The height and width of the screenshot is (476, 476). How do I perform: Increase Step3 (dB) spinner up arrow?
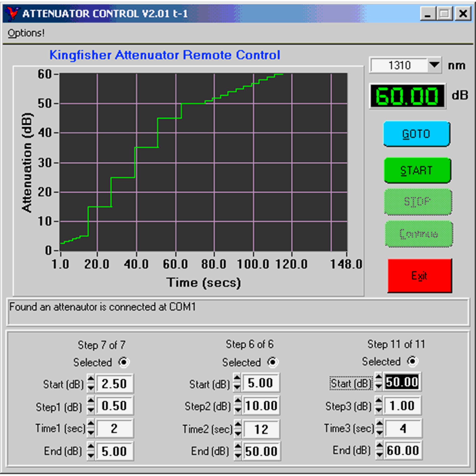pyautogui.click(x=379, y=401)
